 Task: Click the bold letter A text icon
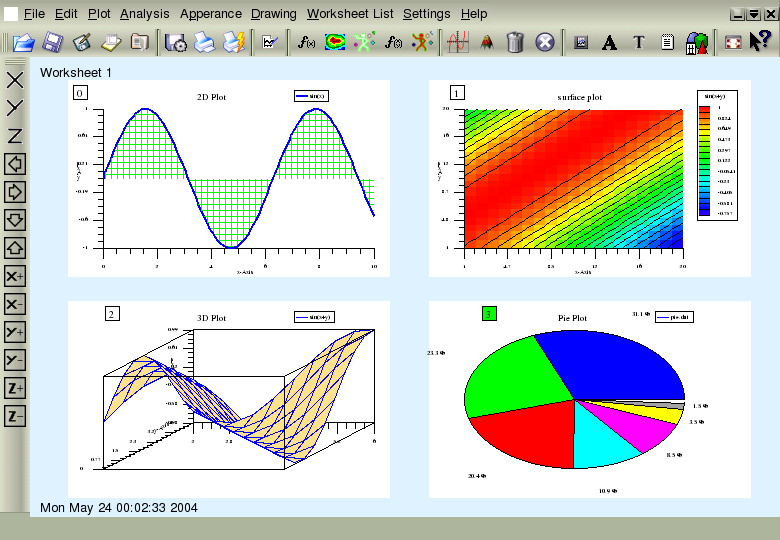pyautogui.click(x=609, y=43)
